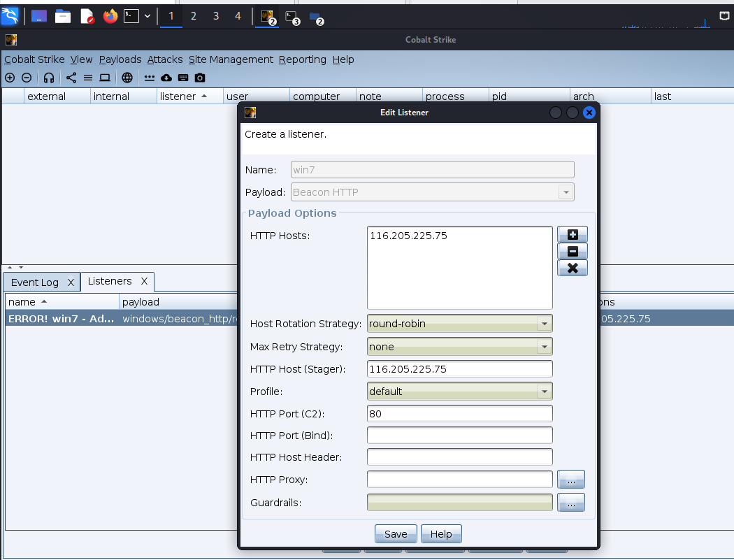This screenshot has height=560, width=734.
Task: Open Profile dropdown set to default
Action: click(460, 392)
